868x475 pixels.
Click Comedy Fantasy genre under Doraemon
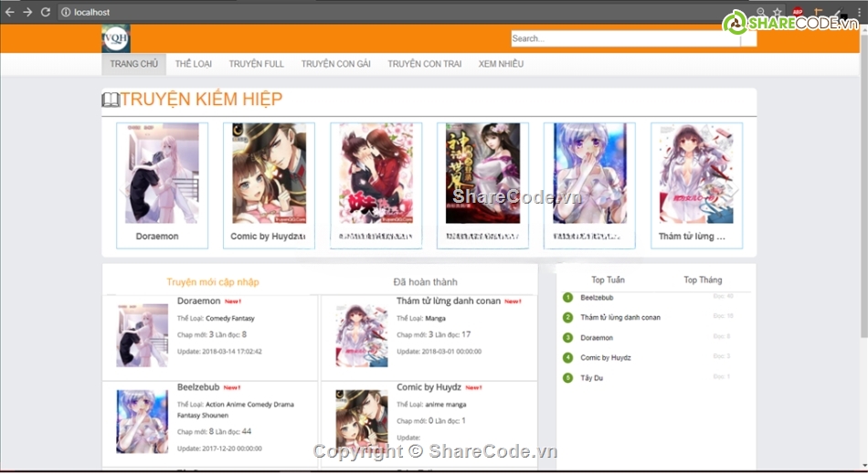229,318
